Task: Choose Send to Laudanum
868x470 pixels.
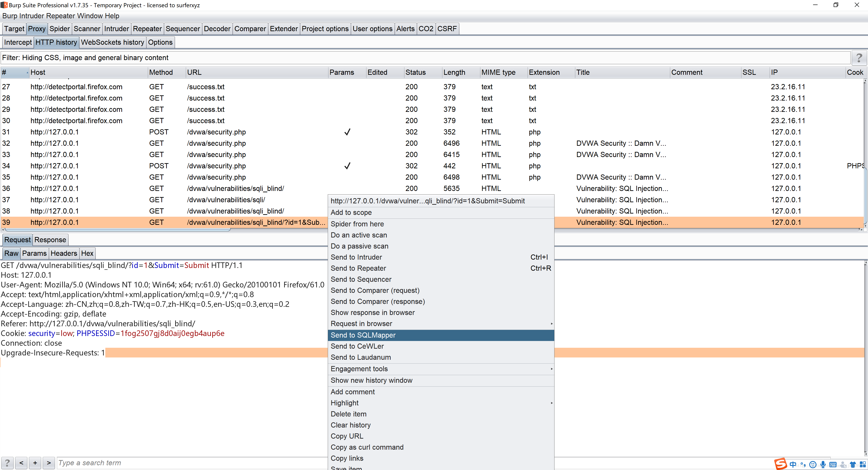Action: point(441,357)
